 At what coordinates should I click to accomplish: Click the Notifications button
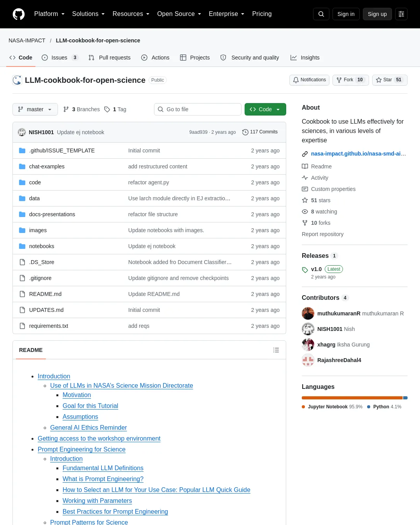tap(310, 80)
